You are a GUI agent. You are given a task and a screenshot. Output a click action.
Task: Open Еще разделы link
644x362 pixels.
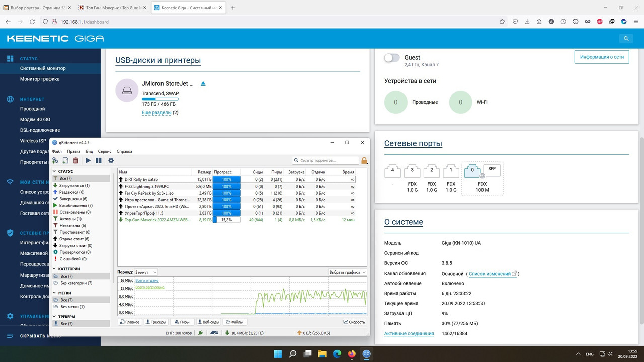(x=156, y=113)
